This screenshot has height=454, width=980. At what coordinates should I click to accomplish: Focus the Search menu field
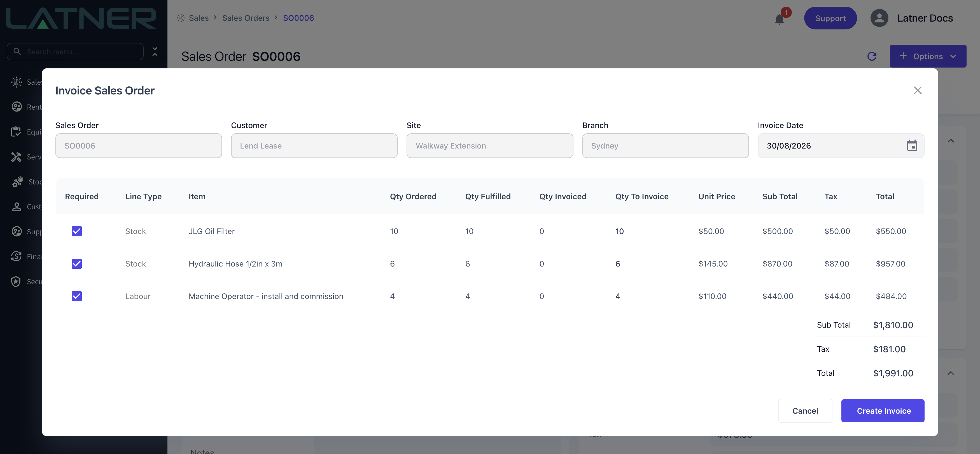(x=75, y=51)
